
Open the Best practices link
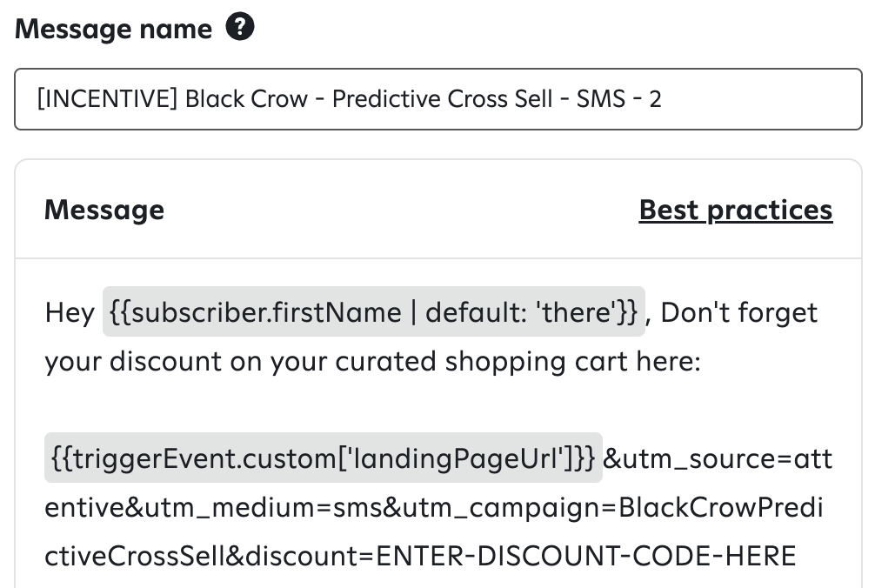click(736, 210)
